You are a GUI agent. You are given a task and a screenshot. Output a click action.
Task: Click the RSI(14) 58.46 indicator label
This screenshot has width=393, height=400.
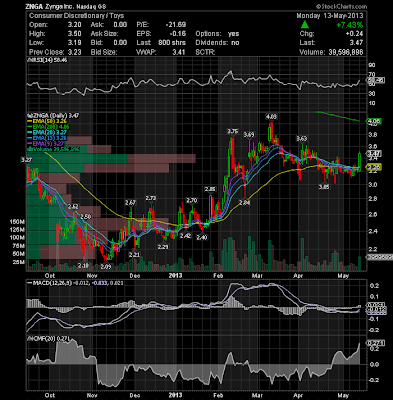pos(47,60)
